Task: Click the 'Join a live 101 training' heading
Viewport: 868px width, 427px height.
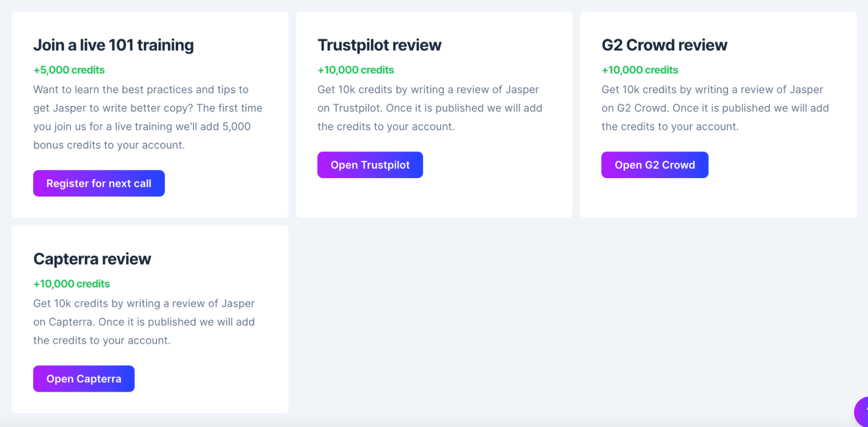Action: point(114,45)
